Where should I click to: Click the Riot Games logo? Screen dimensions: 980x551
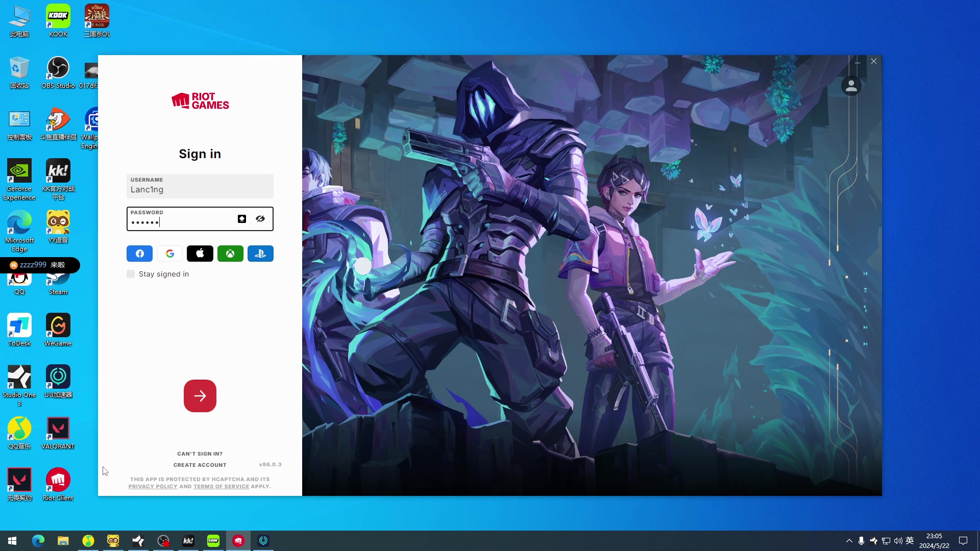point(200,101)
